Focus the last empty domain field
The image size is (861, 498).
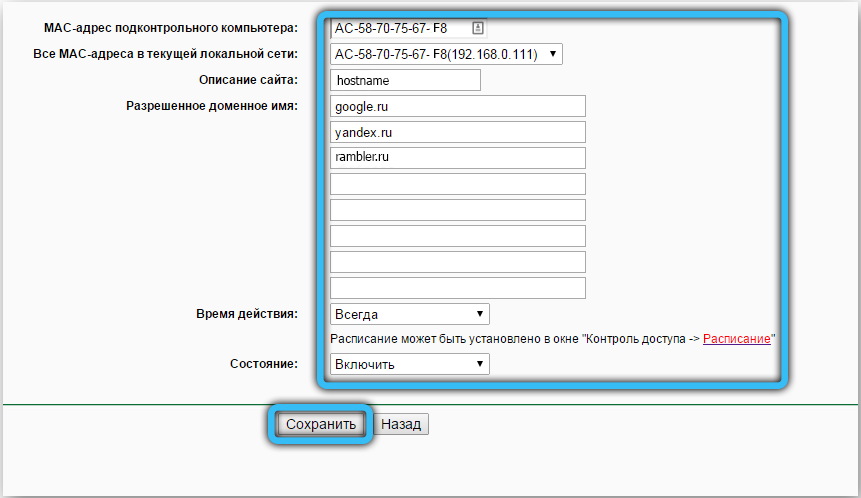(457, 288)
